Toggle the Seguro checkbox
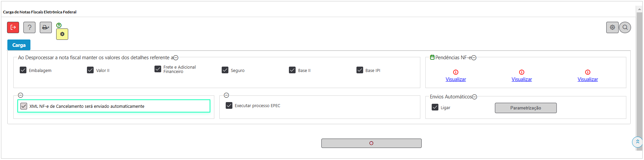Image resolution: width=644 pixels, height=160 pixels. pyautogui.click(x=225, y=70)
